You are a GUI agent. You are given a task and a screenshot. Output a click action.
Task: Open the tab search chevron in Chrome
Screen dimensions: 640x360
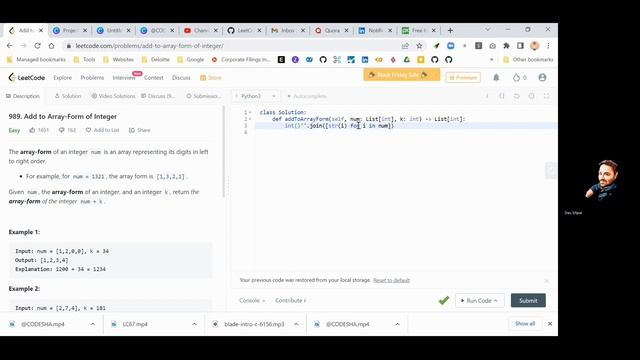pos(487,30)
